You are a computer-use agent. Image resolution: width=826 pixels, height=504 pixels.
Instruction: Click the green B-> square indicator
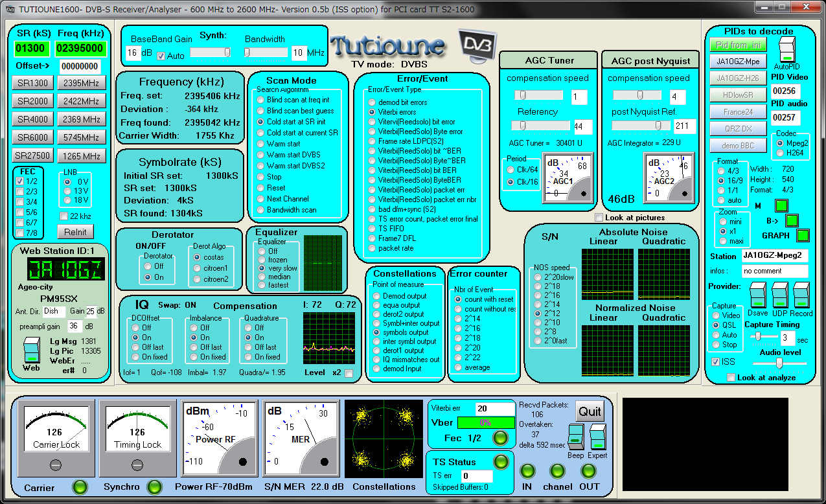coord(792,220)
